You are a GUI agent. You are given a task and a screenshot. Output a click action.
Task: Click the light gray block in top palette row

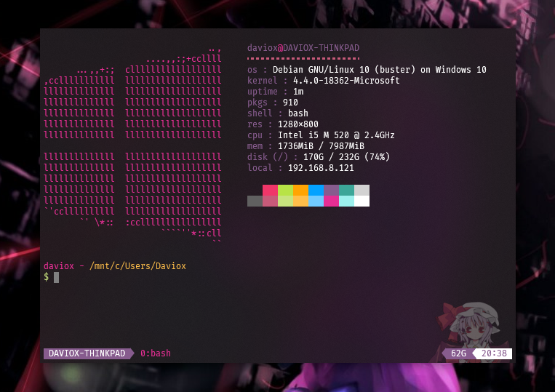(362, 190)
